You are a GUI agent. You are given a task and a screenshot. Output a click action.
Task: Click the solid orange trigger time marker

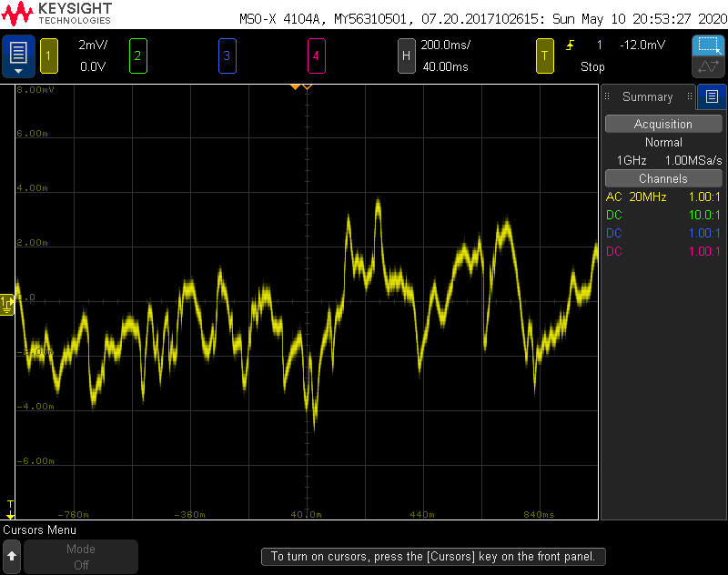295,86
